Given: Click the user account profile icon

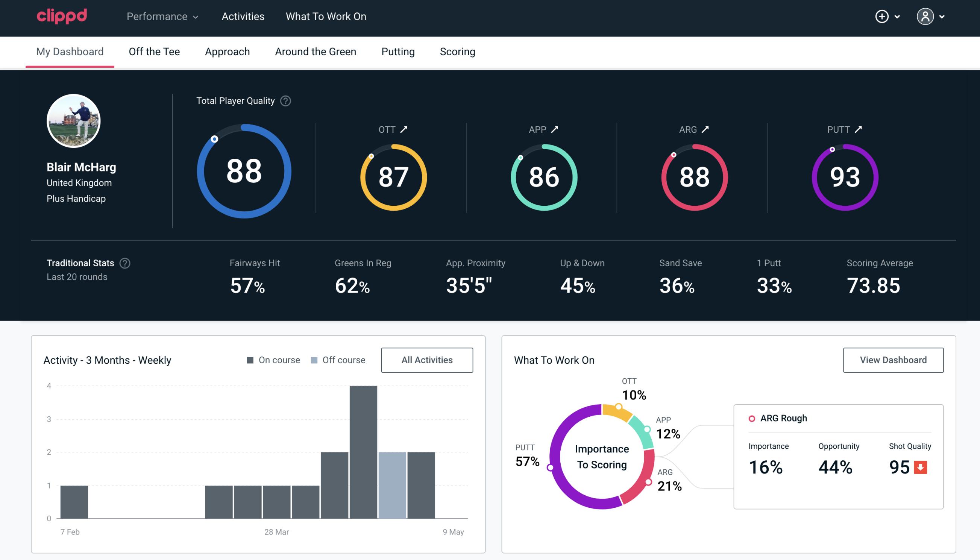Looking at the screenshot, I should (925, 17).
